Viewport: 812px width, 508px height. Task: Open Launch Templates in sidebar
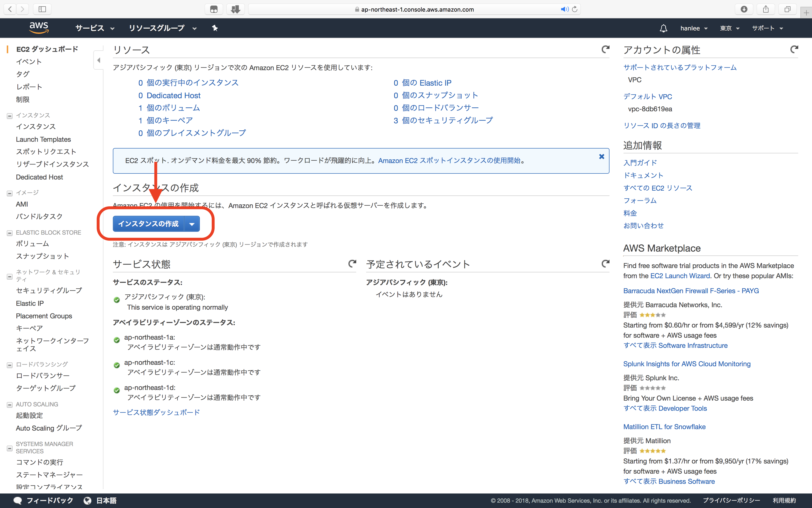tap(43, 139)
